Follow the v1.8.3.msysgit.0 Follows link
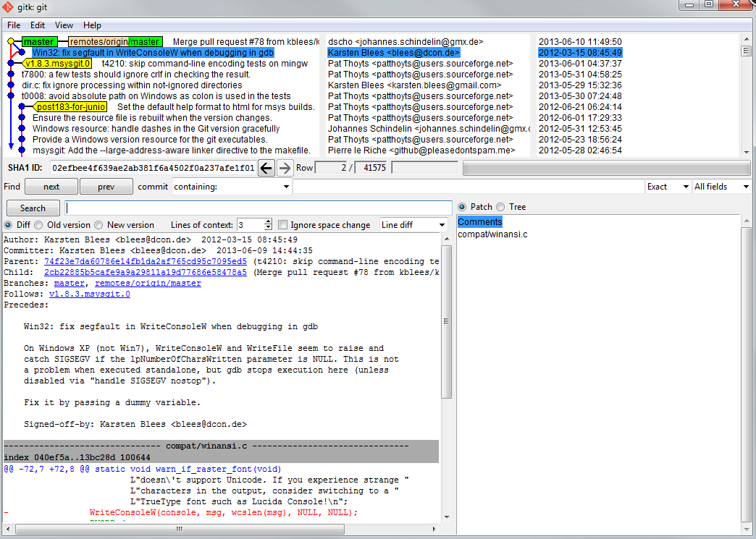The height and width of the screenshot is (539, 756). click(x=90, y=294)
